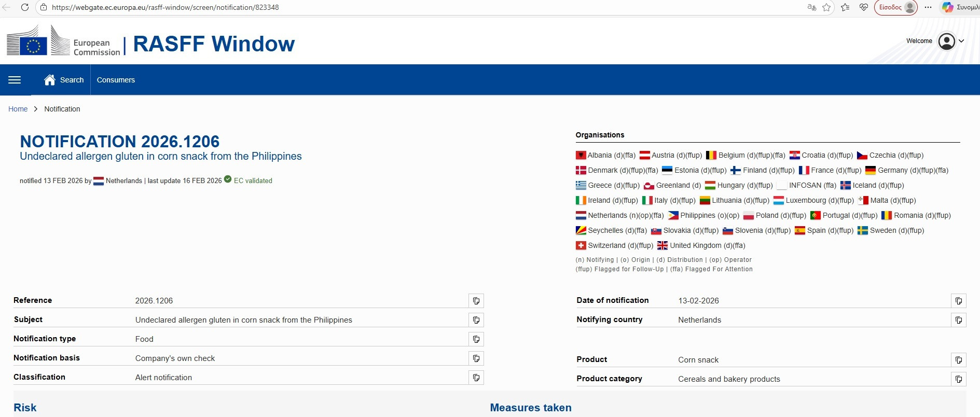Image resolution: width=980 pixels, height=417 pixels.
Task: Copy the Classification value
Action: pos(476,378)
